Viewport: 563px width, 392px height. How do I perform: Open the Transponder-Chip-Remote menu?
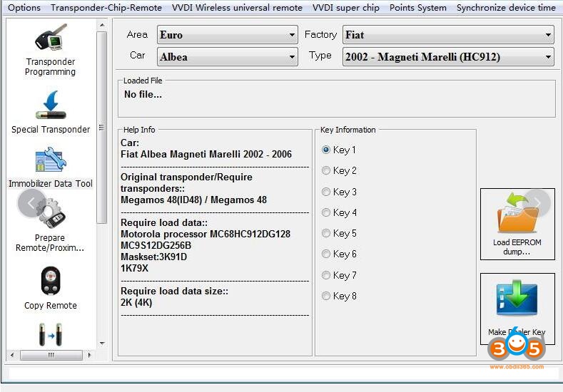pyautogui.click(x=106, y=8)
